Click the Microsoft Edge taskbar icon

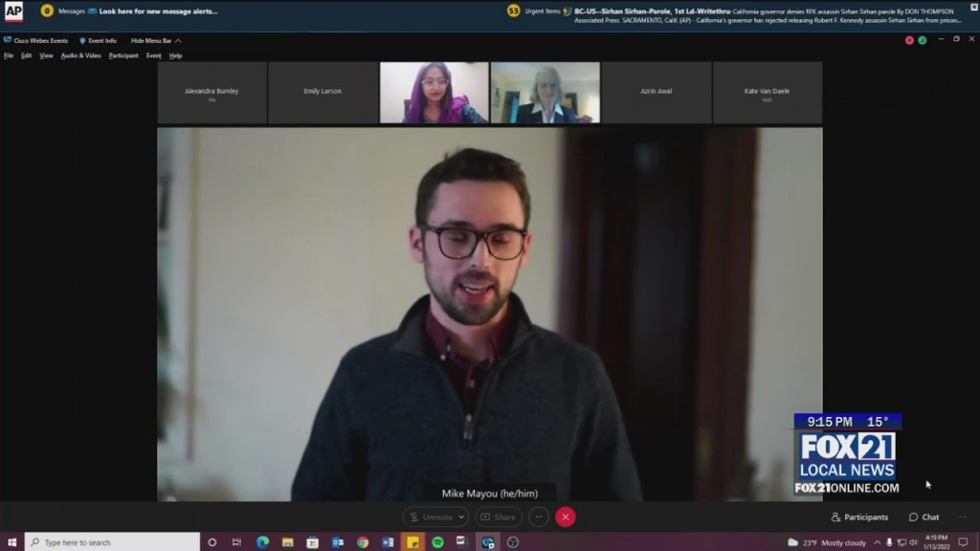262,542
